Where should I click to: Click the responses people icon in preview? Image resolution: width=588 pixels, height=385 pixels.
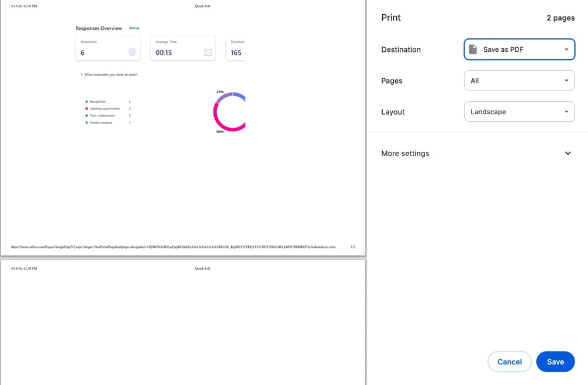(x=132, y=52)
